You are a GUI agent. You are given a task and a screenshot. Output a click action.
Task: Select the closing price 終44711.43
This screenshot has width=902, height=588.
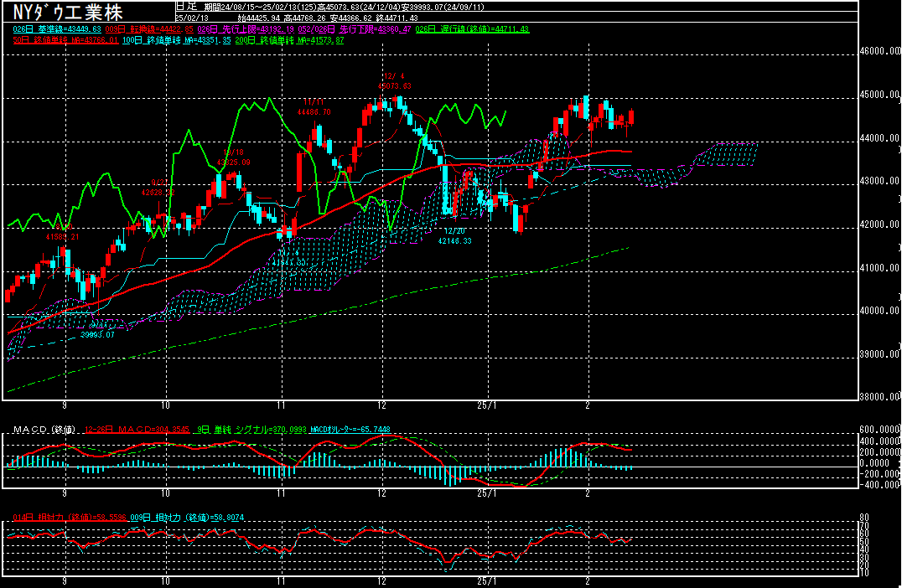pos(397,18)
